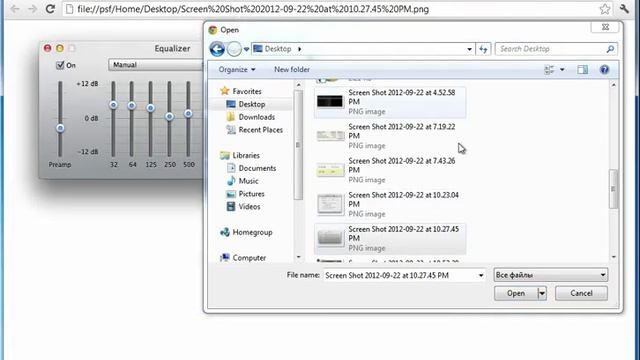
Task: Open the Chrome wrench menu
Action: [624, 9]
